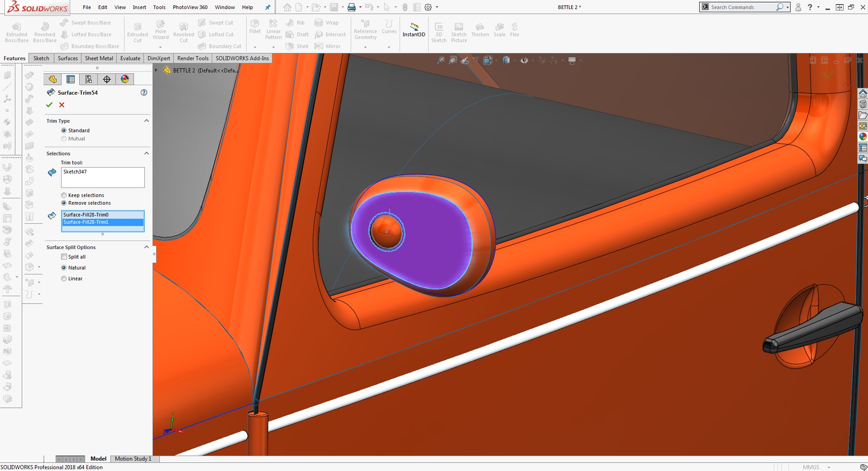Open SOLIDWORKS Resources home in task pane

863,93
